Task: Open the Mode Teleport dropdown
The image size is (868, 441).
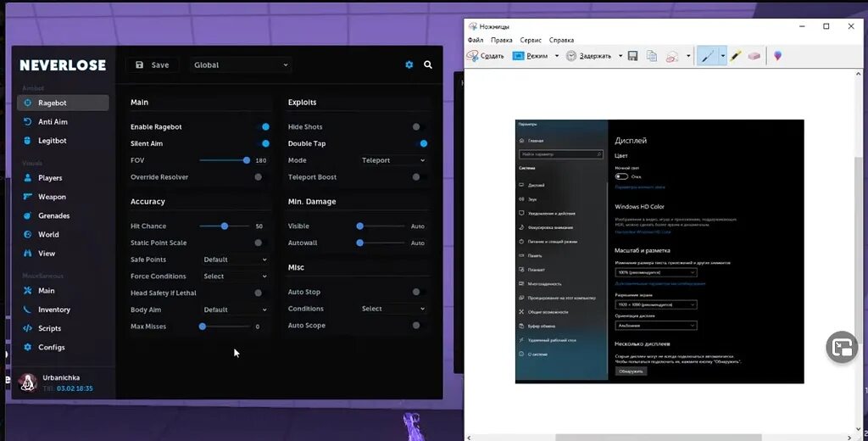Action: coord(393,160)
